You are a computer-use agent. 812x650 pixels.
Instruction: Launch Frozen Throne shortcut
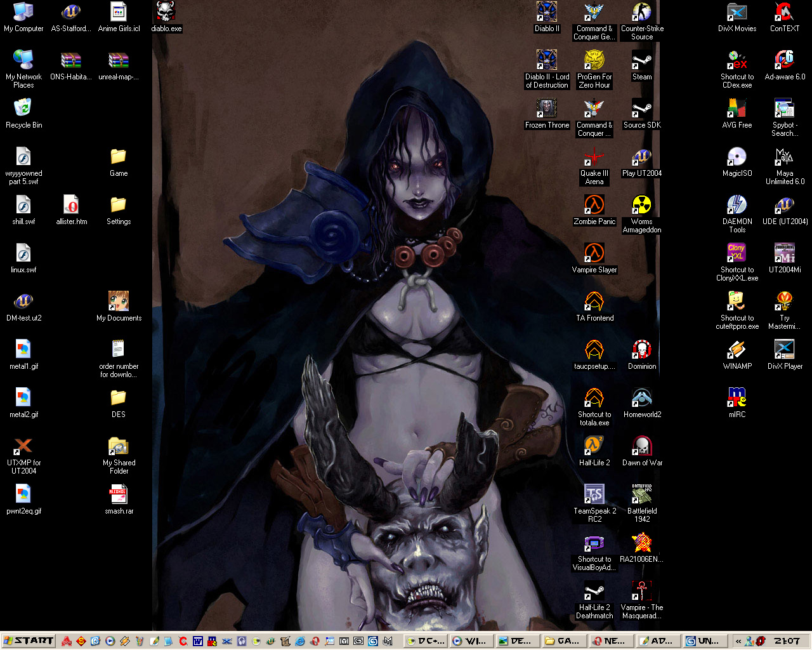click(547, 114)
